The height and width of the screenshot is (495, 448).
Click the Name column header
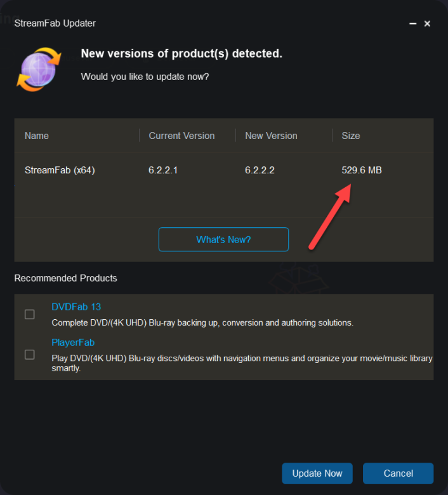37,136
